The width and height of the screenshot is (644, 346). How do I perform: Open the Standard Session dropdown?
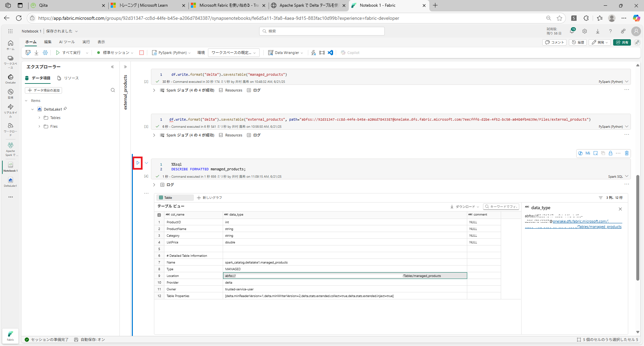pyautogui.click(x=115, y=53)
